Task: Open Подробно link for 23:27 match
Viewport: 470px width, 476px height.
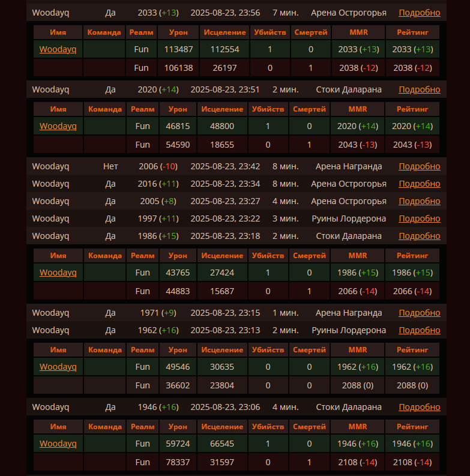Action: (x=420, y=201)
